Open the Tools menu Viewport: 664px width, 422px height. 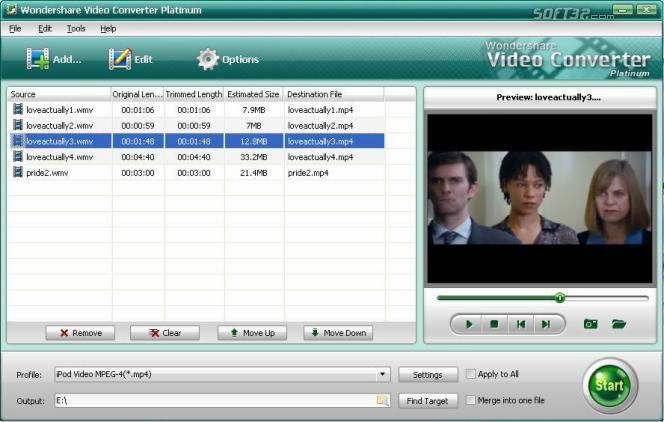pyautogui.click(x=76, y=29)
